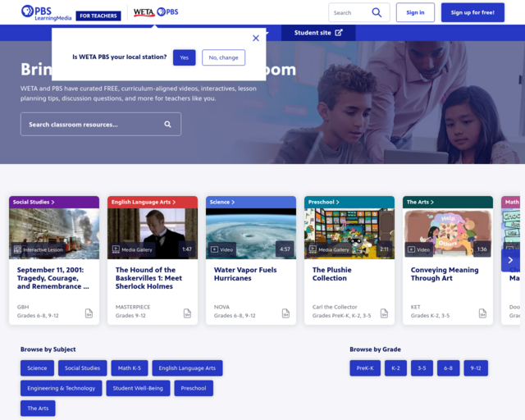Click the support materials icon on Plushie Collection card
This screenshot has width=525, height=420.
coord(384,313)
